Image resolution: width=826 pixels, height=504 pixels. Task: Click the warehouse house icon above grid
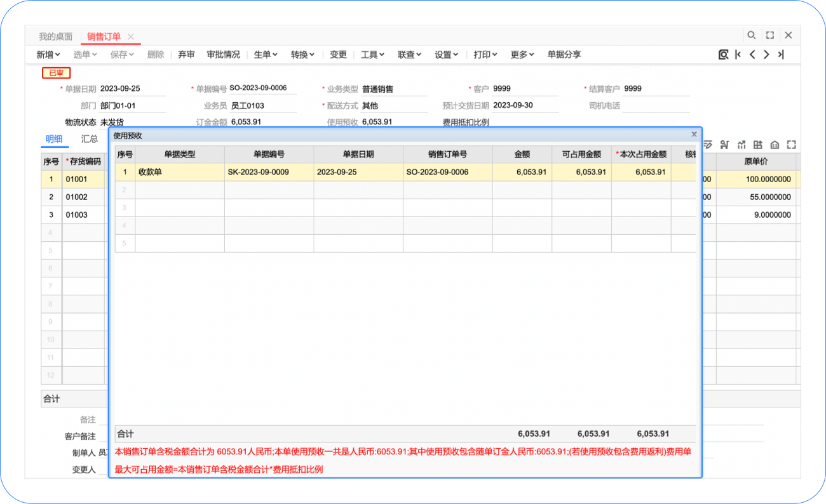[775, 145]
